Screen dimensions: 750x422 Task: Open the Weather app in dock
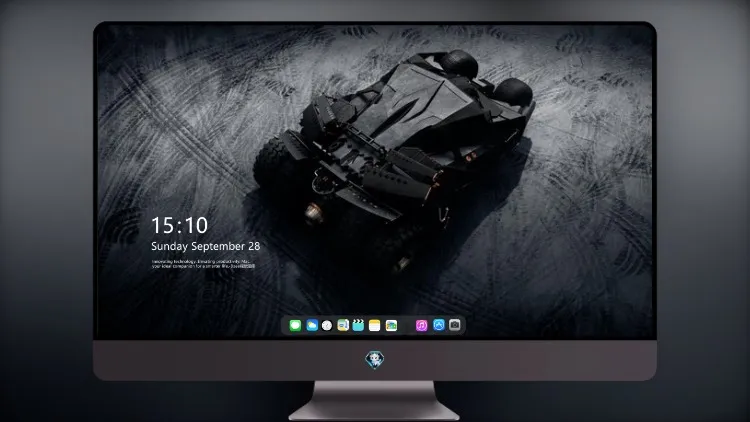[x=312, y=325]
